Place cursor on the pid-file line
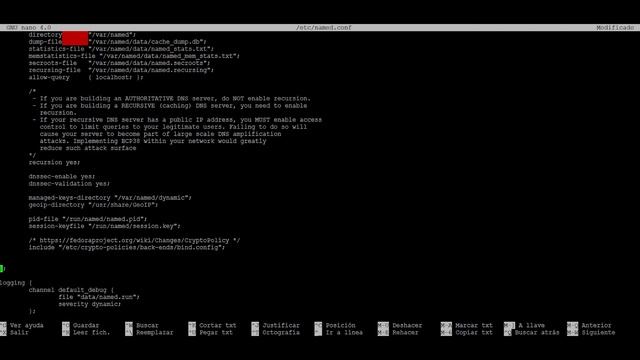Screen dimensions: 640x360 (88, 219)
